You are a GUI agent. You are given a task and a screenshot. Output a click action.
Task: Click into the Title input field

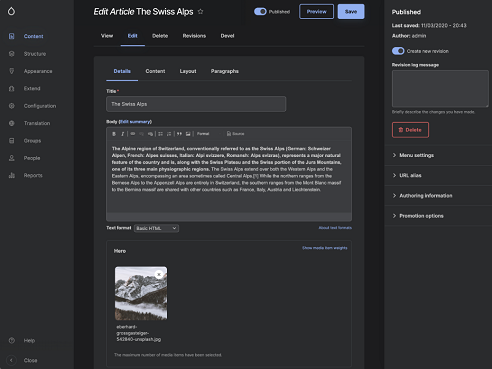click(196, 104)
